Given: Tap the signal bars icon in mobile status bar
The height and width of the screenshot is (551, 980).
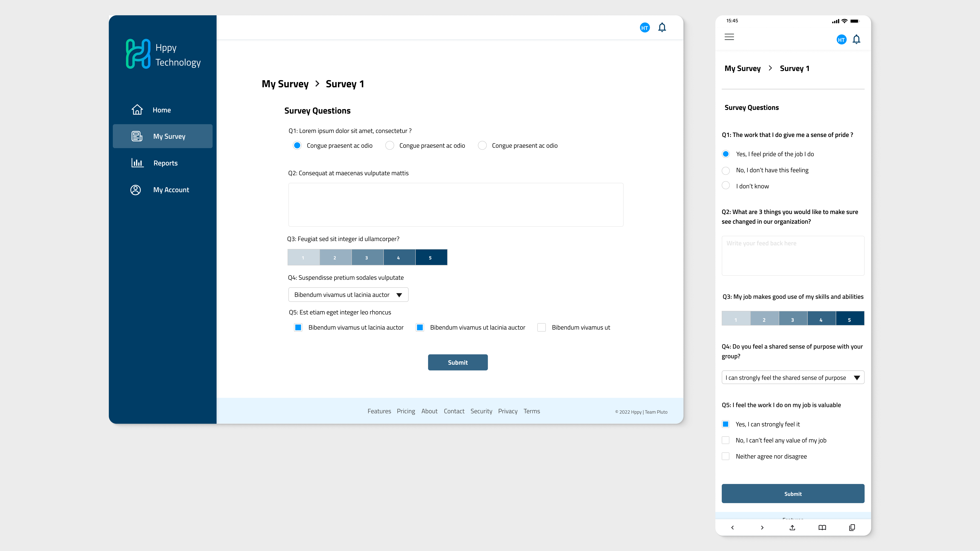Looking at the screenshot, I should (x=835, y=21).
